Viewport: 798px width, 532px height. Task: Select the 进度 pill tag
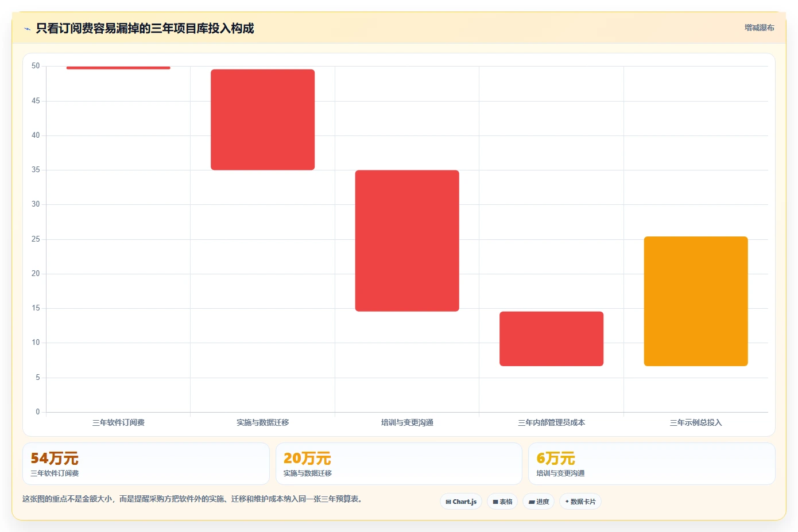539,502
